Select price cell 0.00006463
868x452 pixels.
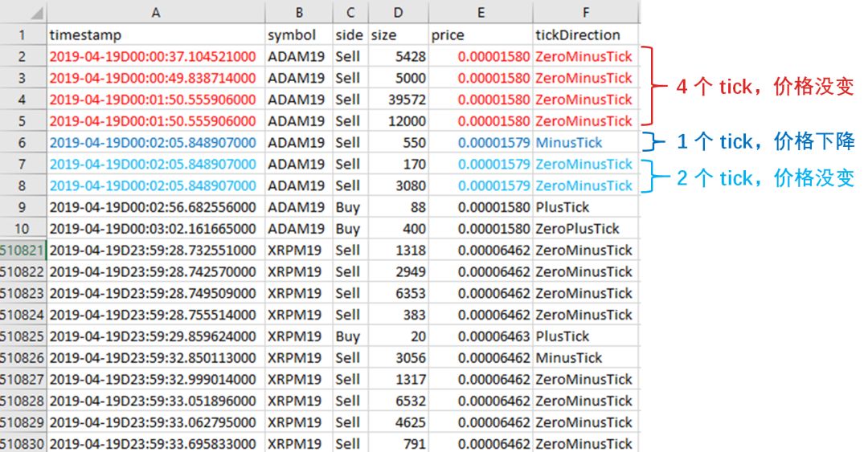tap(481, 336)
